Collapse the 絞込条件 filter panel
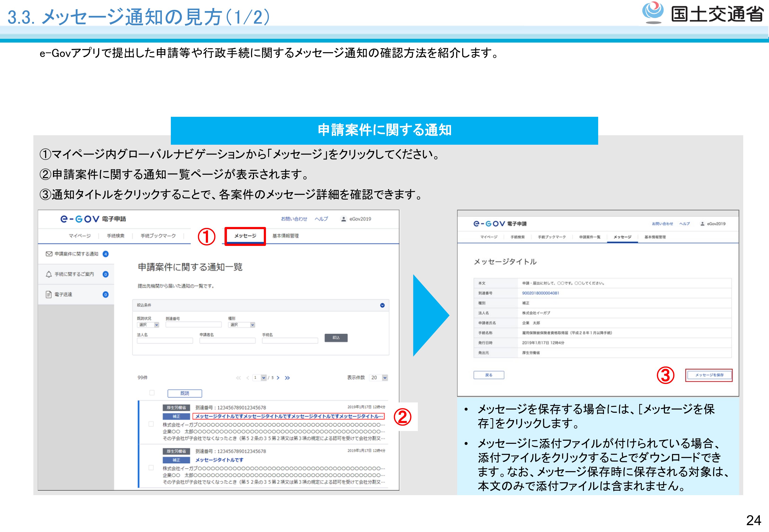769x532 pixels. 382,305
